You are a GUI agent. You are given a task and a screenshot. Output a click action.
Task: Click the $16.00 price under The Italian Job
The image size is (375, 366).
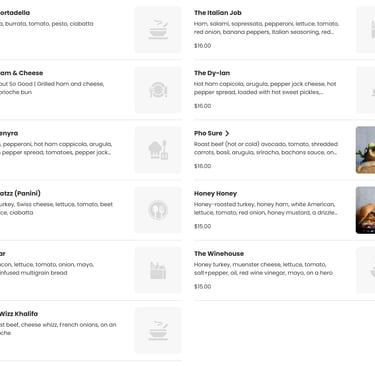[x=203, y=46]
